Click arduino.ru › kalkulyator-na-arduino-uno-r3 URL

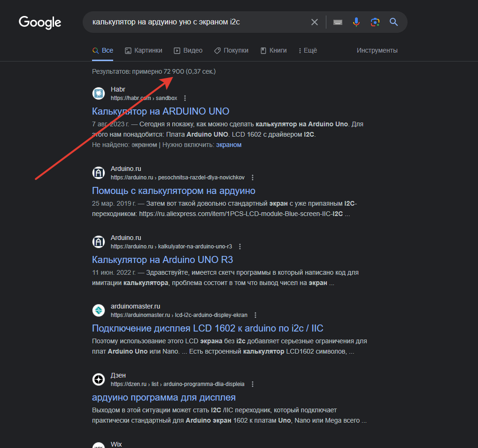point(171,247)
